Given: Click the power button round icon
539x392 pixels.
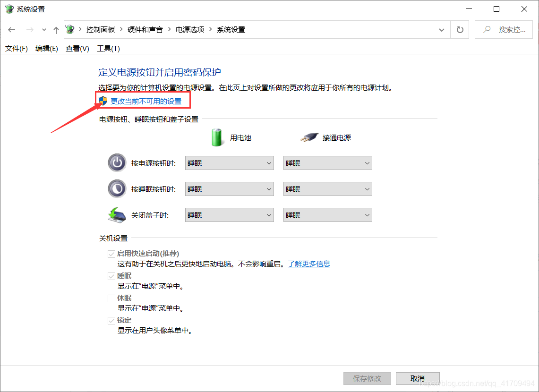Looking at the screenshot, I should coord(117,163).
